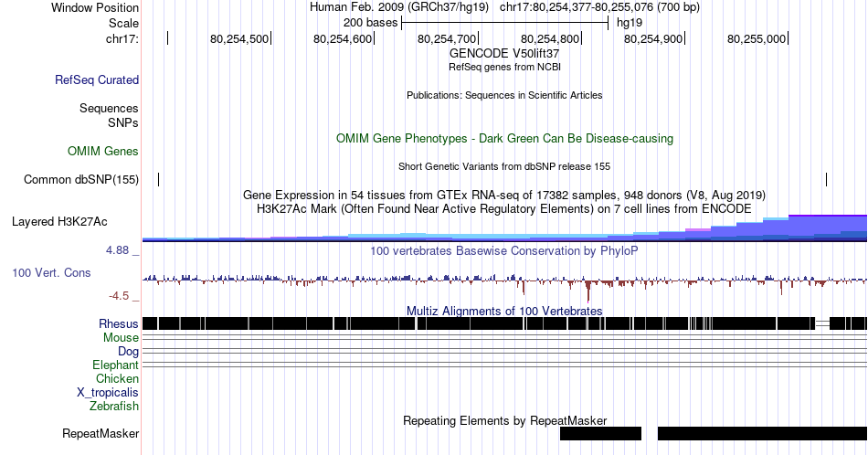Image resolution: width=868 pixels, height=455 pixels.
Task: Select the X_tropicalis alignment row label
Action: click(108, 393)
